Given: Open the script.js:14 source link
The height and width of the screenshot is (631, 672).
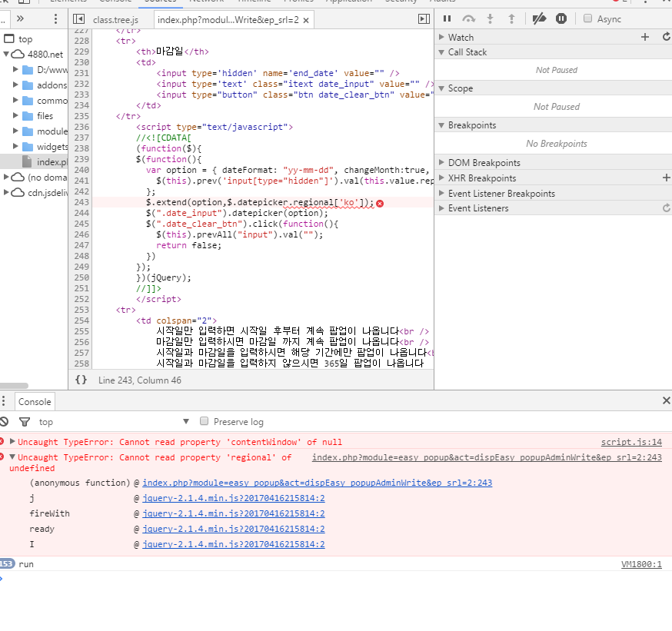Looking at the screenshot, I should tap(630, 442).
